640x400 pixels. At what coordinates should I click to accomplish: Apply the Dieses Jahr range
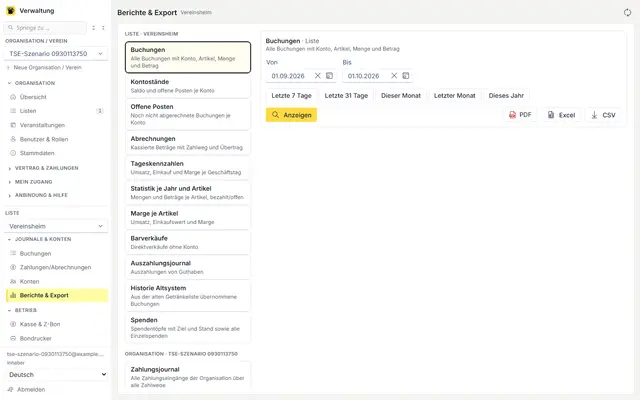tap(506, 96)
